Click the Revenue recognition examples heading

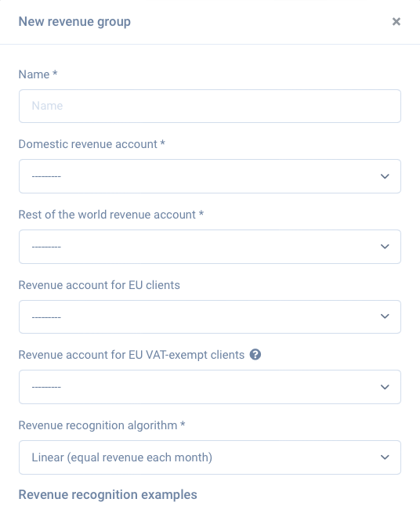pyautogui.click(x=107, y=494)
